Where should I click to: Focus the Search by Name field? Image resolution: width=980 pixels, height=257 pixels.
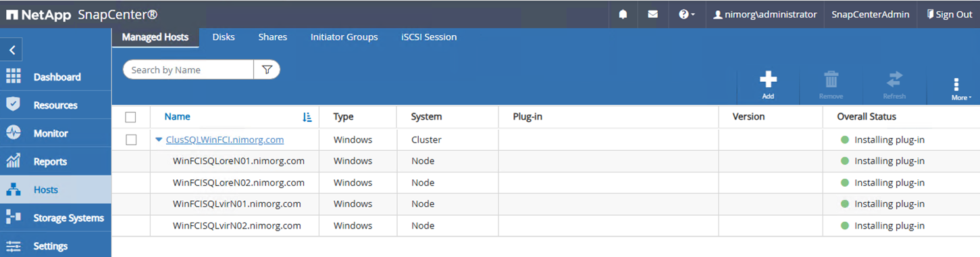pyautogui.click(x=188, y=70)
